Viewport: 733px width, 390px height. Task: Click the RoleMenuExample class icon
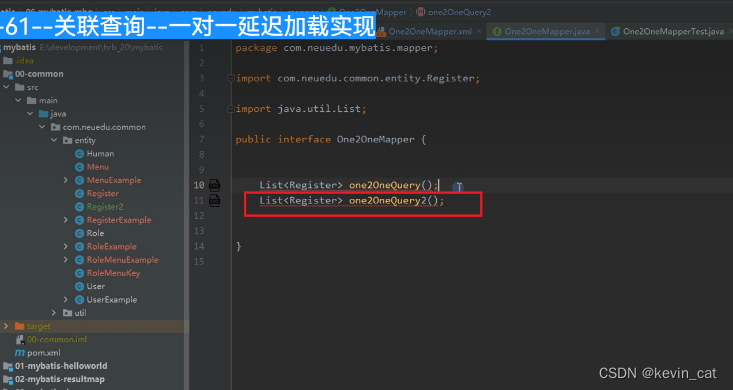coord(79,260)
